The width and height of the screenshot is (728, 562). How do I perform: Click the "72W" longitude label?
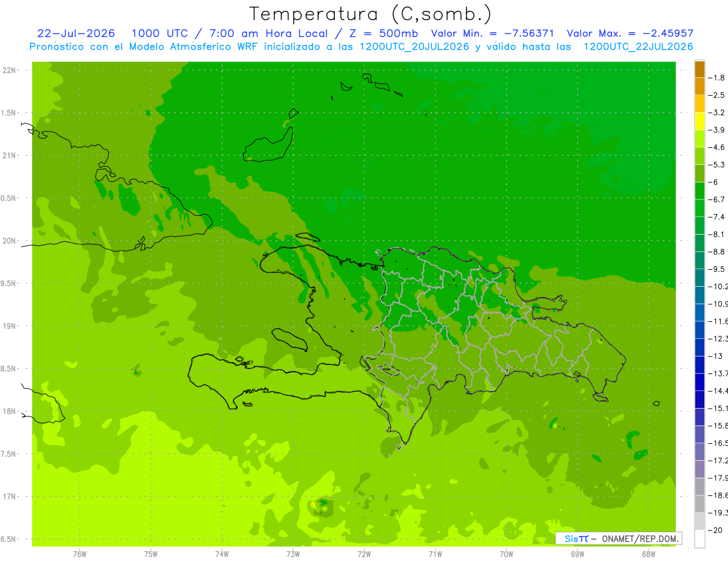[364, 554]
